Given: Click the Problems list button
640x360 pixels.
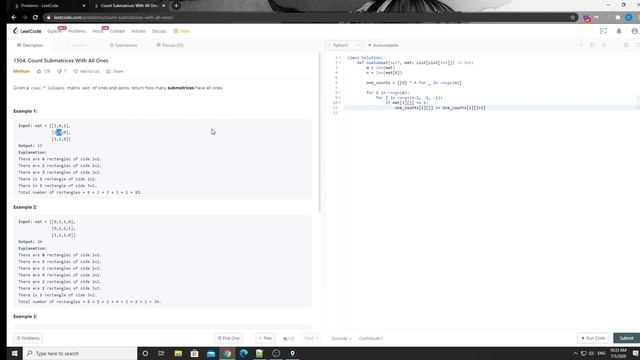Looking at the screenshot, I should point(29,338).
